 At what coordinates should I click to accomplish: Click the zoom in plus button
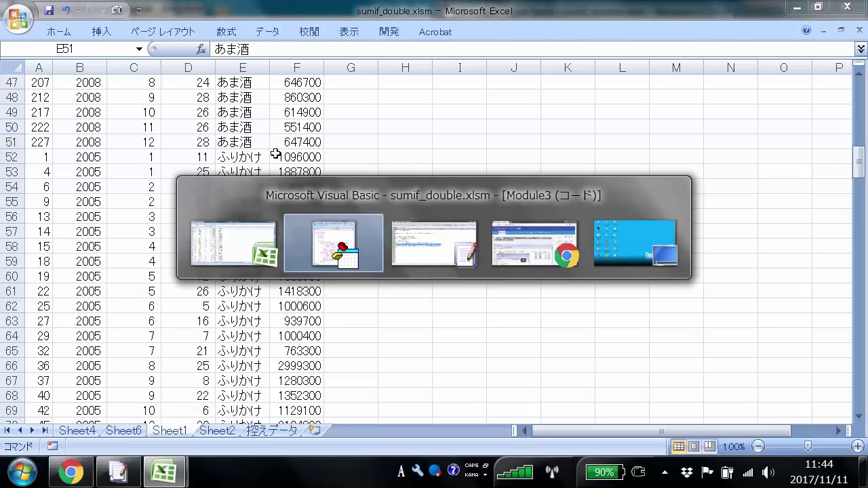pos(858,446)
